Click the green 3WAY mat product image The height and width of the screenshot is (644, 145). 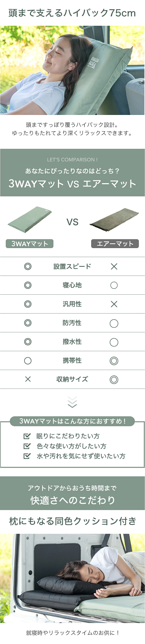[30, 220]
